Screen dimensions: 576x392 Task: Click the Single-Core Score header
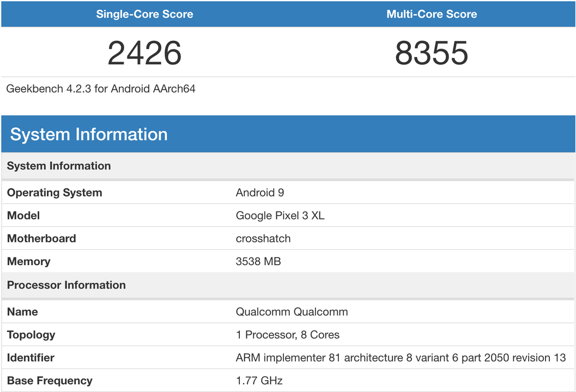coord(144,14)
